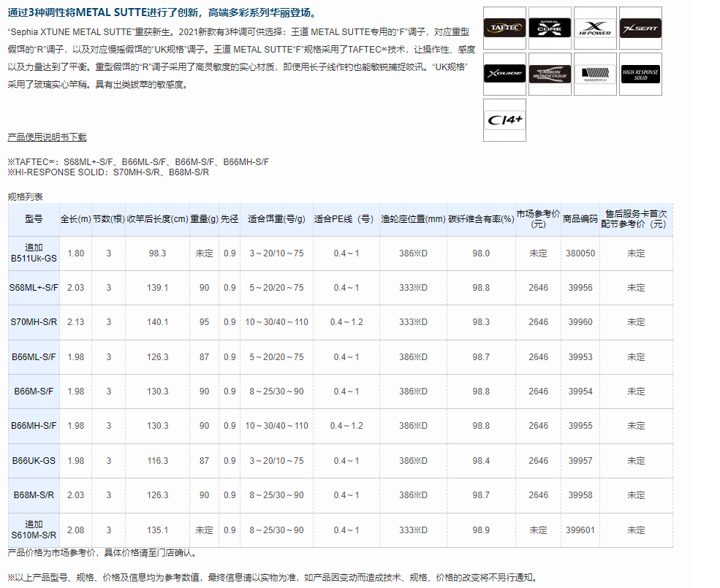Select the ※TAFTEC∞ model note line

(x=138, y=162)
